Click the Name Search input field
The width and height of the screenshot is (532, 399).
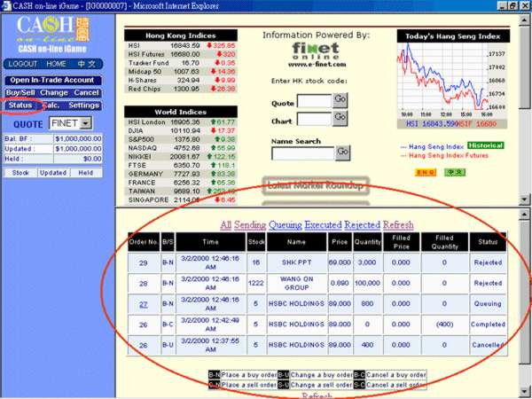click(x=303, y=153)
